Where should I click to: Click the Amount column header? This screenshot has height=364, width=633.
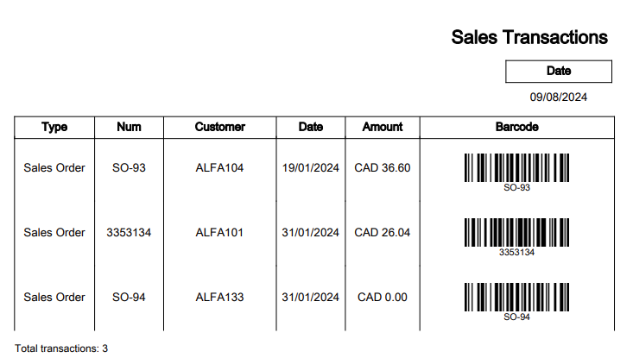pyautogui.click(x=383, y=127)
